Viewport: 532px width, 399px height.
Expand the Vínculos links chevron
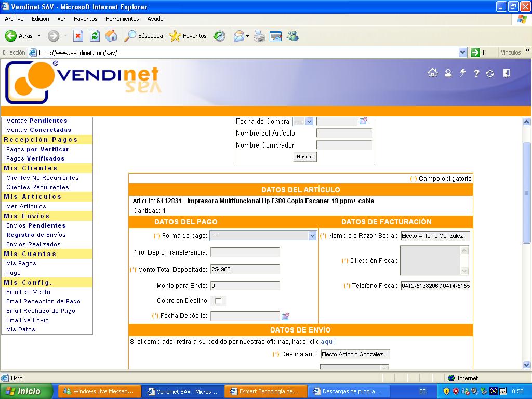click(x=527, y=50)
